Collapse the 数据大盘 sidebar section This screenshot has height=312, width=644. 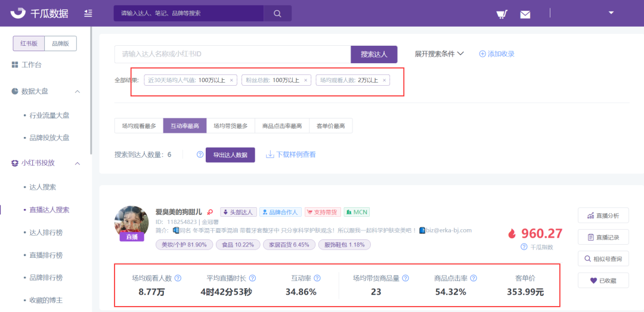pyautogui.click(x=78, y=91)
